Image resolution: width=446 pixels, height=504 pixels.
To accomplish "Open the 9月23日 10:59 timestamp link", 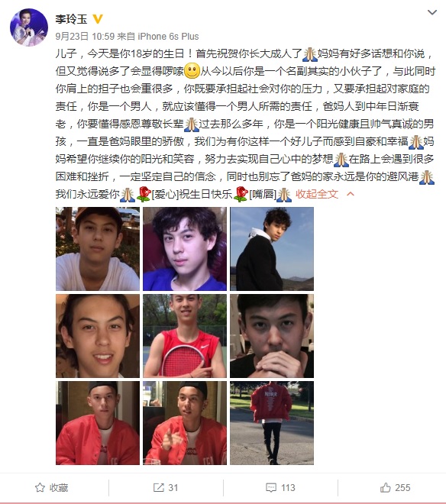I will pyautogui.click(x=85, y=37).
